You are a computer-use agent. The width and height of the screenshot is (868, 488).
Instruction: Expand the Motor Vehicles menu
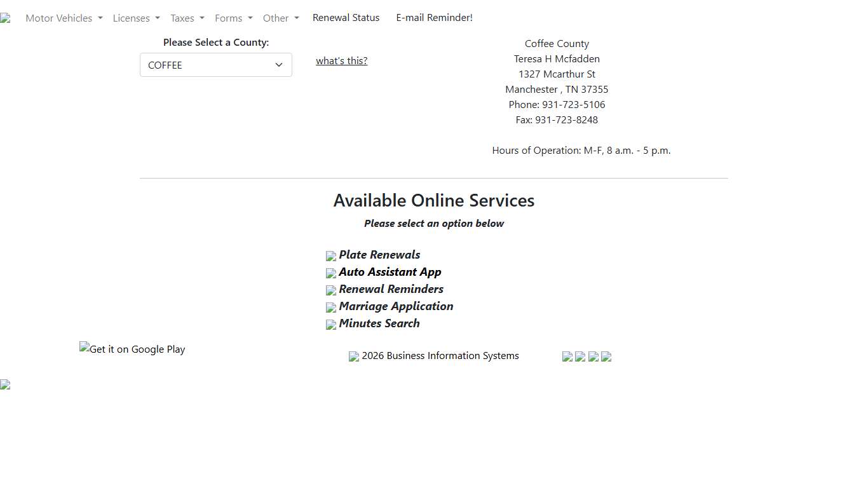64,18
